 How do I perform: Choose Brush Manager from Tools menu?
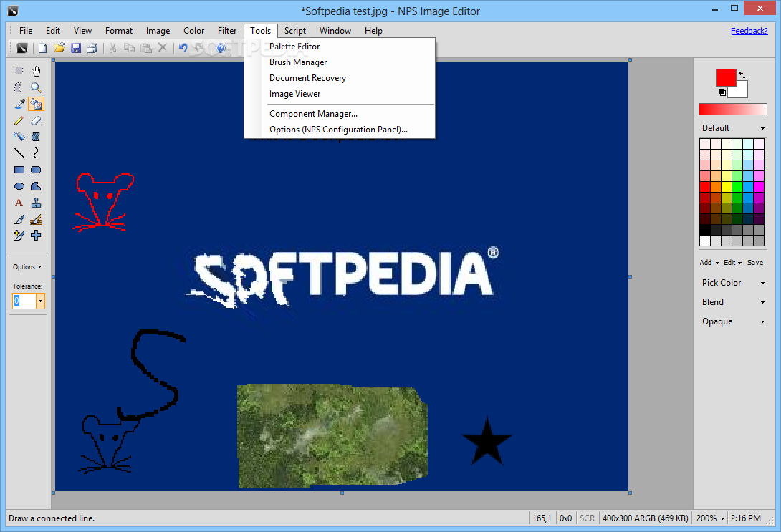point(340,62)
